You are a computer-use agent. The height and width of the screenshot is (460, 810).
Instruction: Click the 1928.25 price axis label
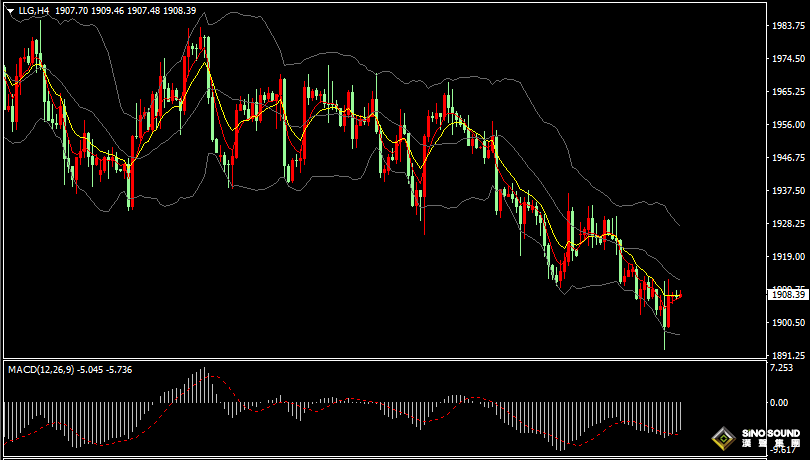tap(786, 224)
